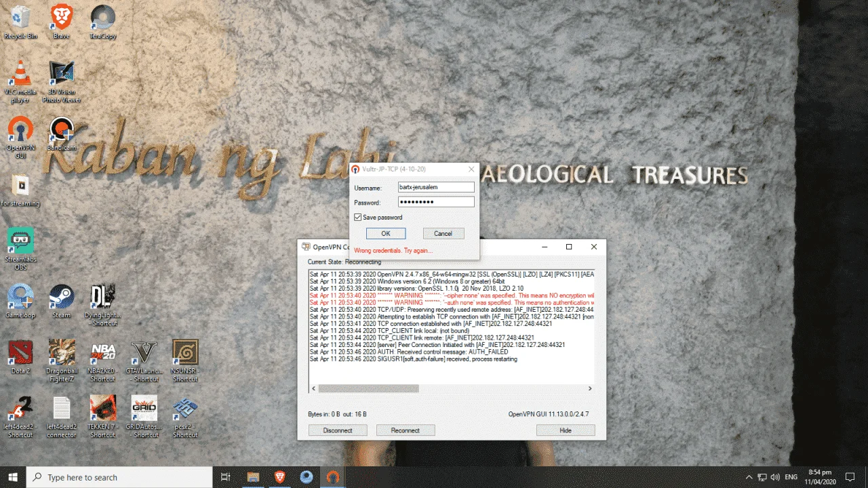Viewport: 868px width, 488px height.
Task: Focus the Password input field
Action: click(436, 202)
